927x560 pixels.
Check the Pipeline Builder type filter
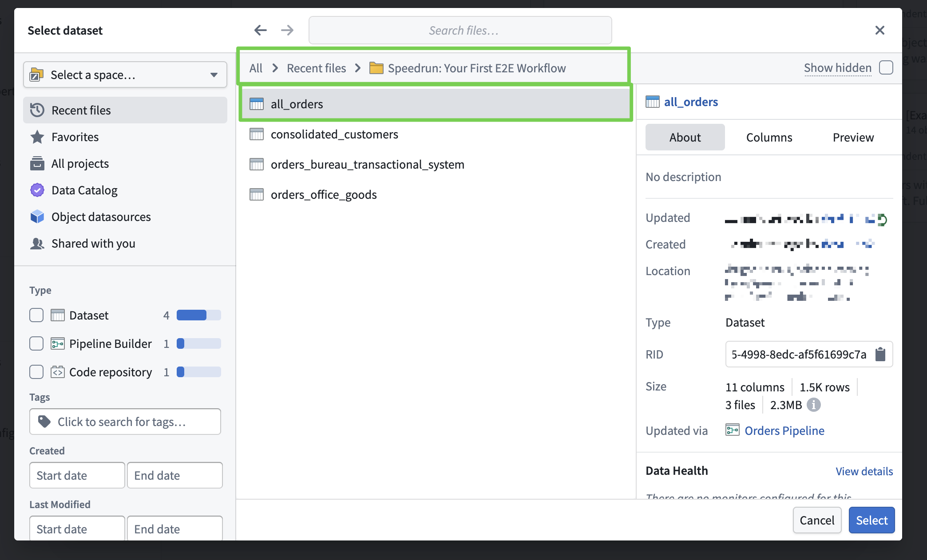36,343
